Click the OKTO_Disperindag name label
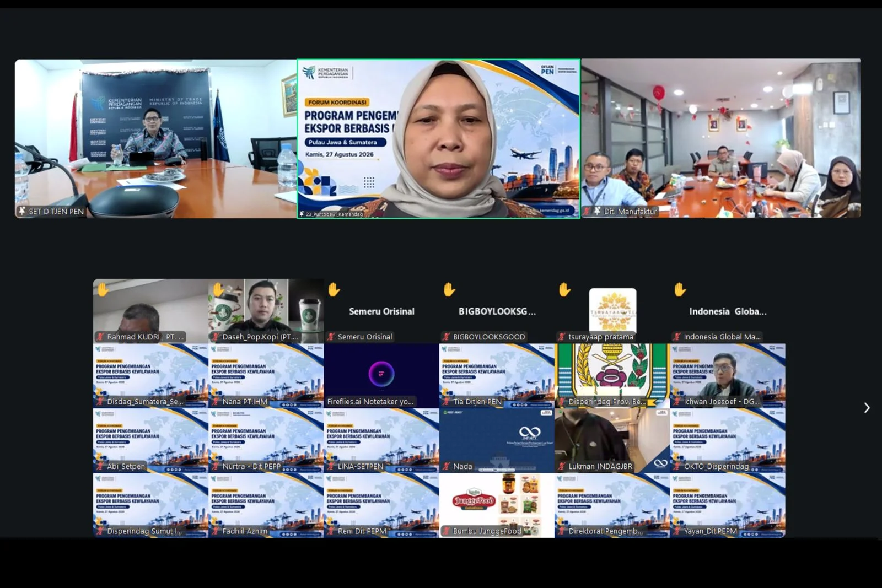 point(716,466)
